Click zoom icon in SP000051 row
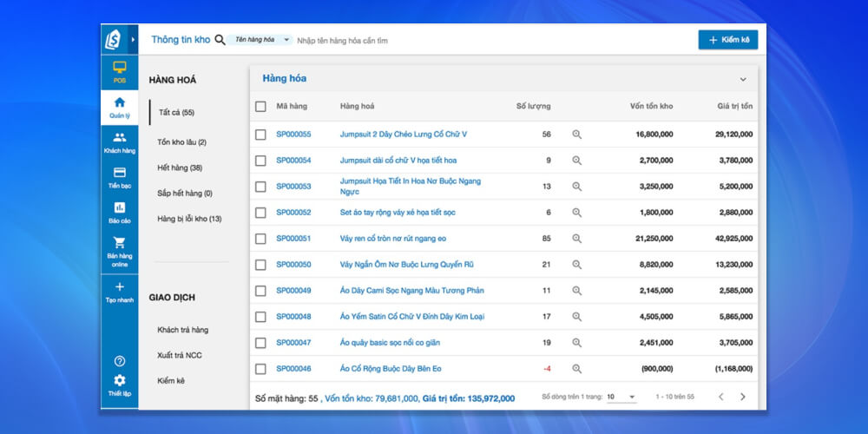 (577, 239)
